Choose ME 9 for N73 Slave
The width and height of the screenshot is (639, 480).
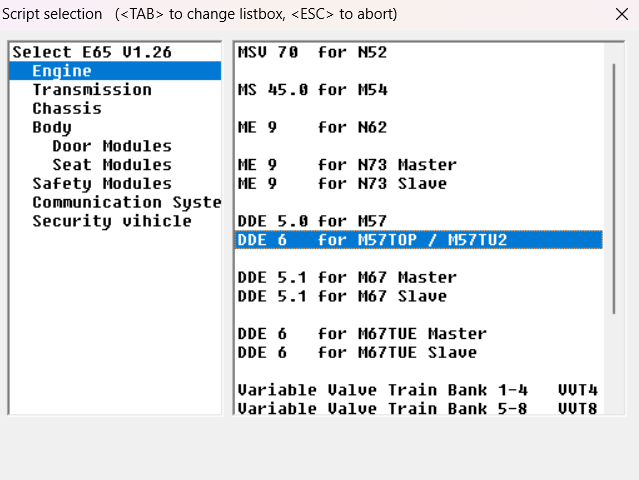click(419, 183)
